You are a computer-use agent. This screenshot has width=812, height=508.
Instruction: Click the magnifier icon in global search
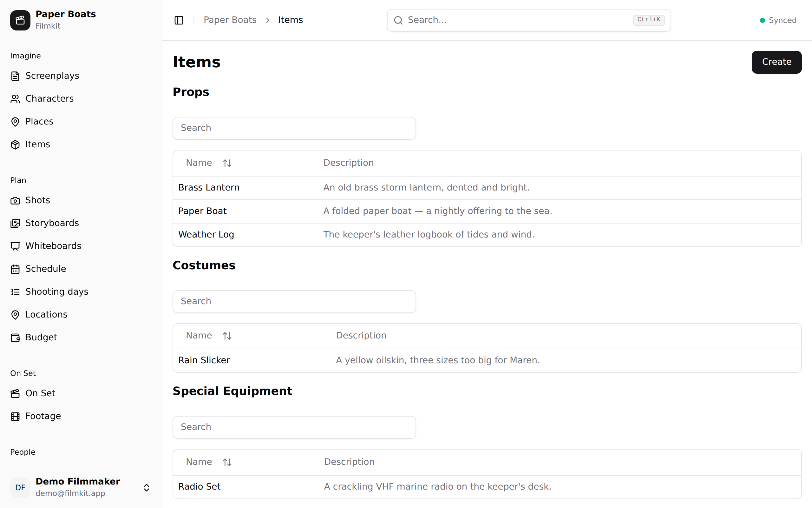click(x=398, y=20)
